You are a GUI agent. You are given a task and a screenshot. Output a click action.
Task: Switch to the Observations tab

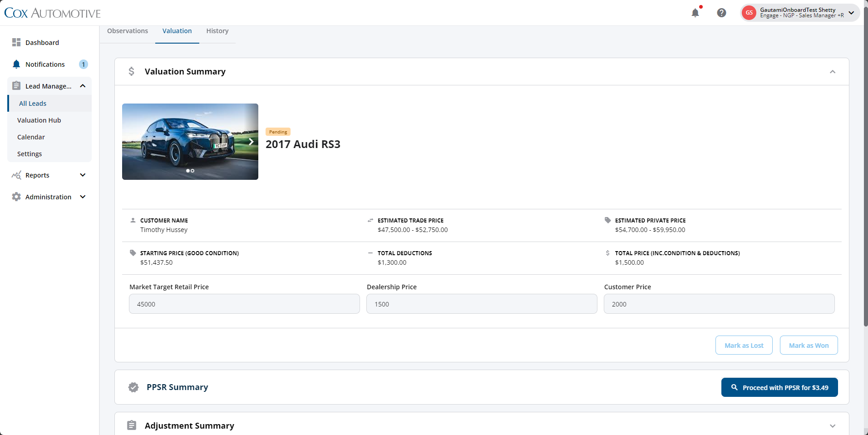tap(128, 31)
